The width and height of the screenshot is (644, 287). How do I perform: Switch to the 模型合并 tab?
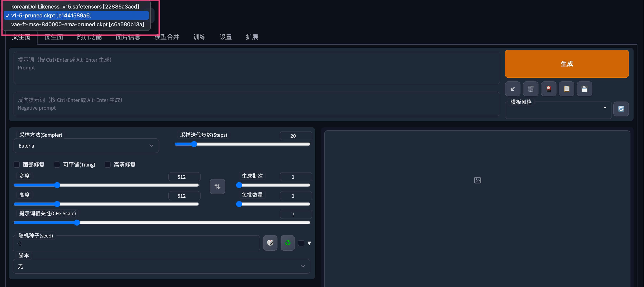[x=167, y=37]
